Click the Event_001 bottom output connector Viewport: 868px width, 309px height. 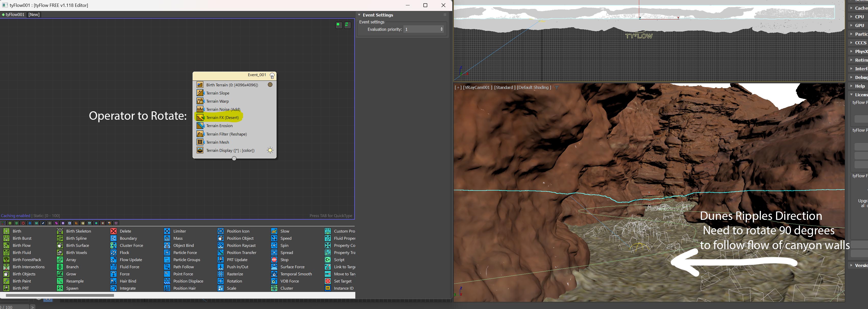(x=234, y=158)
